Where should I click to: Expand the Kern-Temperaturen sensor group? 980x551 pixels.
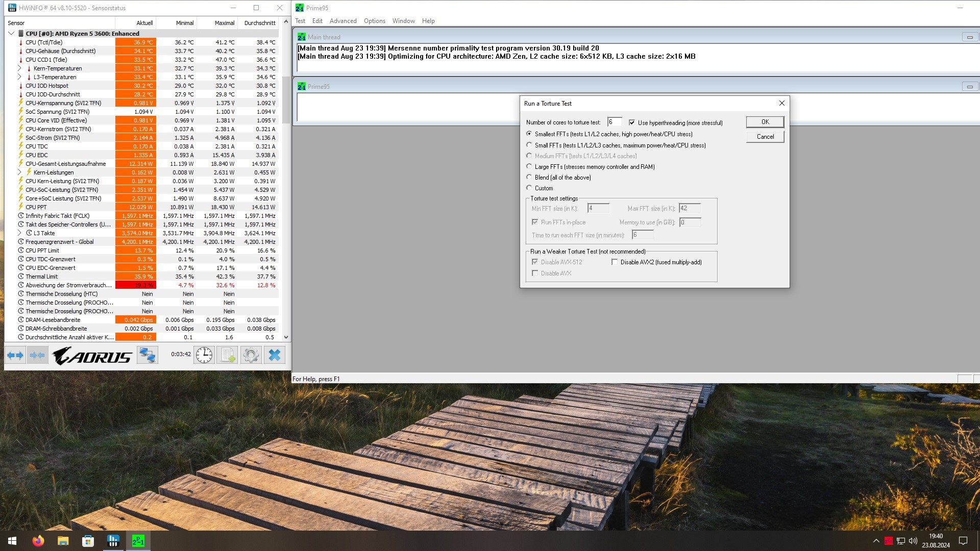(19, 68)
